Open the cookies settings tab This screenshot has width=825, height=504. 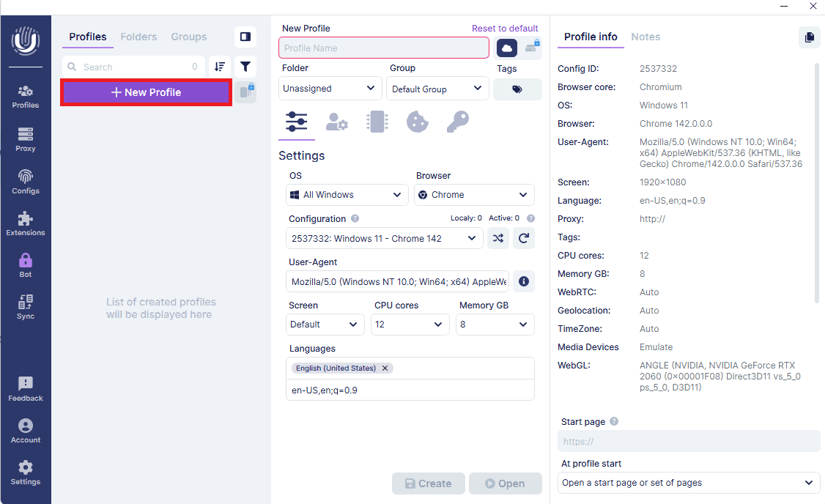click(x=417, y=122)
